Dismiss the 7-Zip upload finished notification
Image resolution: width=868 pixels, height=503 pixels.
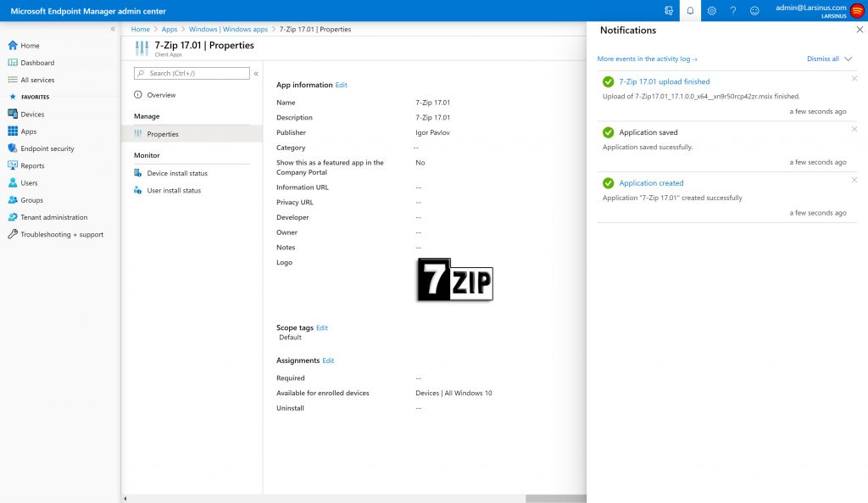click(854, 79)
